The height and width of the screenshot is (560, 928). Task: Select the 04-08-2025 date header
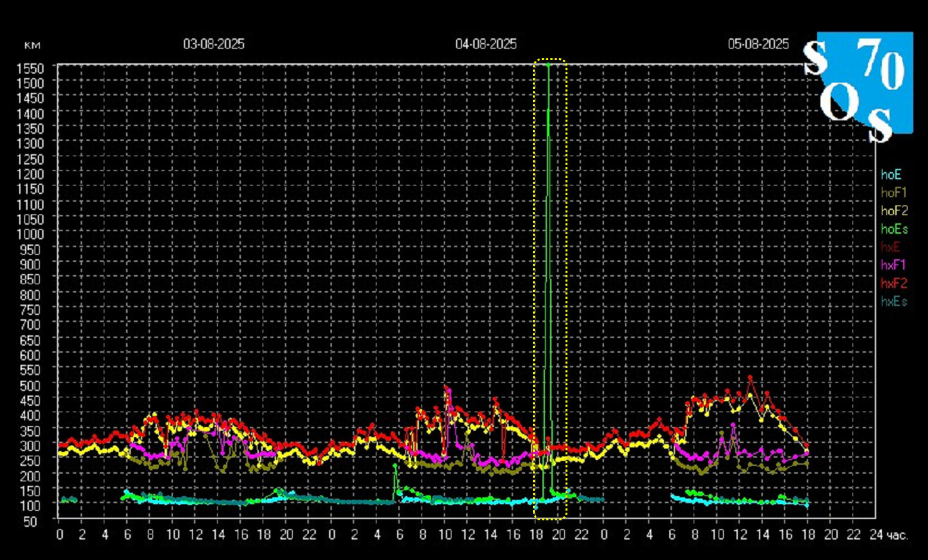tap(485, 44)
